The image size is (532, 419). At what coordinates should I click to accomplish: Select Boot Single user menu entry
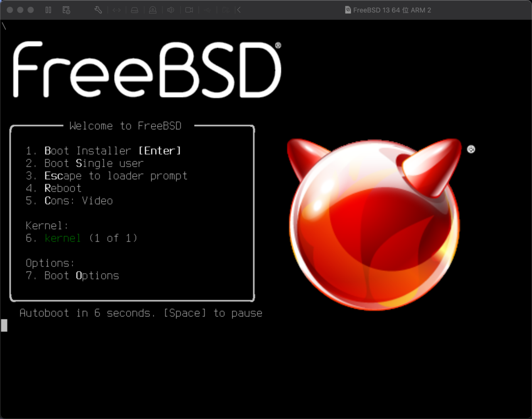[84, 163]
